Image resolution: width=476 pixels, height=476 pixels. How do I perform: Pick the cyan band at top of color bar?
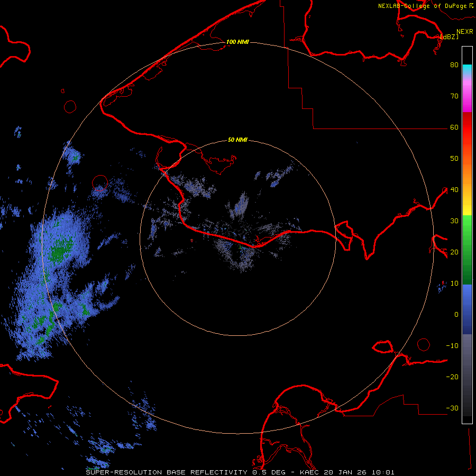click(x=467, y=70)
